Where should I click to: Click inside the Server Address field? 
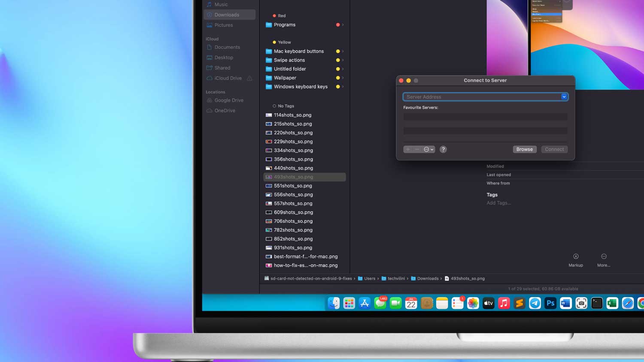(481, 97)
